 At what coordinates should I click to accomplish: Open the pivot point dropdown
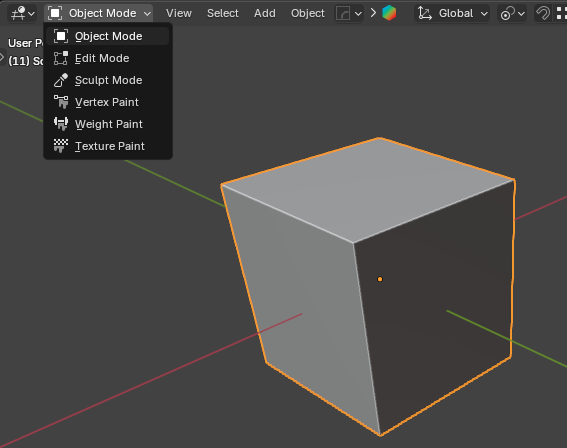(512, 13)
